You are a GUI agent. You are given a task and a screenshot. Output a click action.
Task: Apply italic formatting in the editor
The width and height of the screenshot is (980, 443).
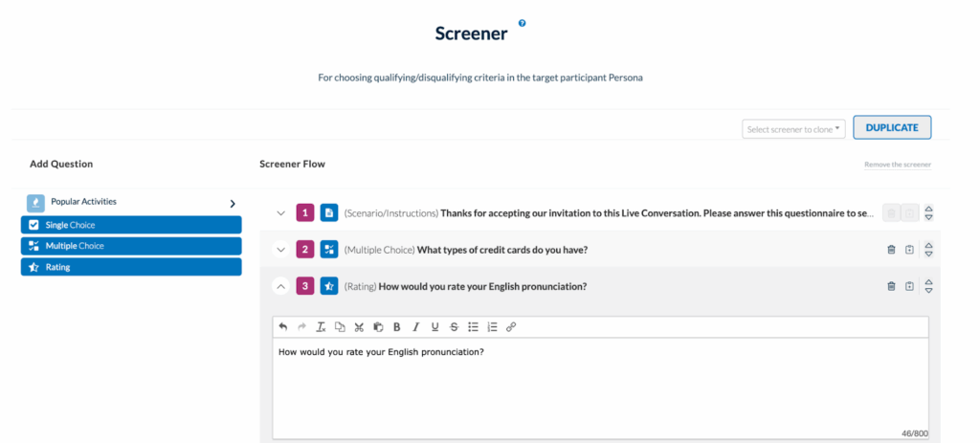[x=416, y=327]
